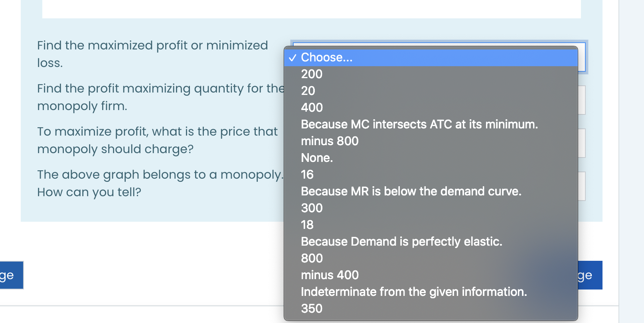This screenshot has height=323, width=644.
Task: Choose 'Because Demand is perfectly elastic.'
Action: (x=401, y=242)
